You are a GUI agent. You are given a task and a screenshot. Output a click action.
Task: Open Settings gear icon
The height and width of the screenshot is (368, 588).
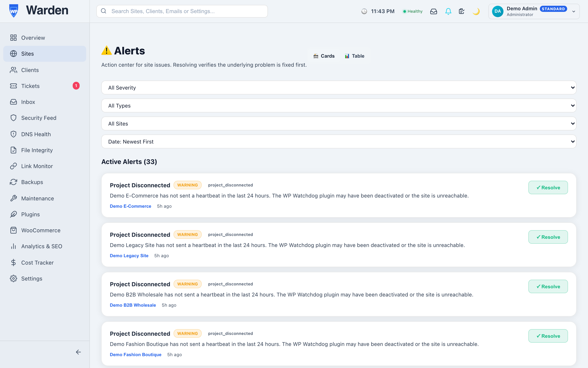click(13, 278)
